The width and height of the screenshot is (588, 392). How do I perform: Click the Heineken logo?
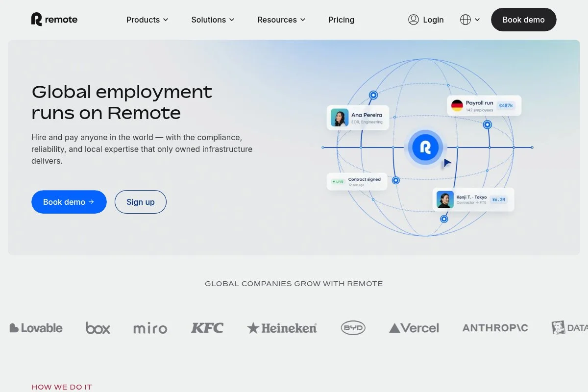pos(282,328)
